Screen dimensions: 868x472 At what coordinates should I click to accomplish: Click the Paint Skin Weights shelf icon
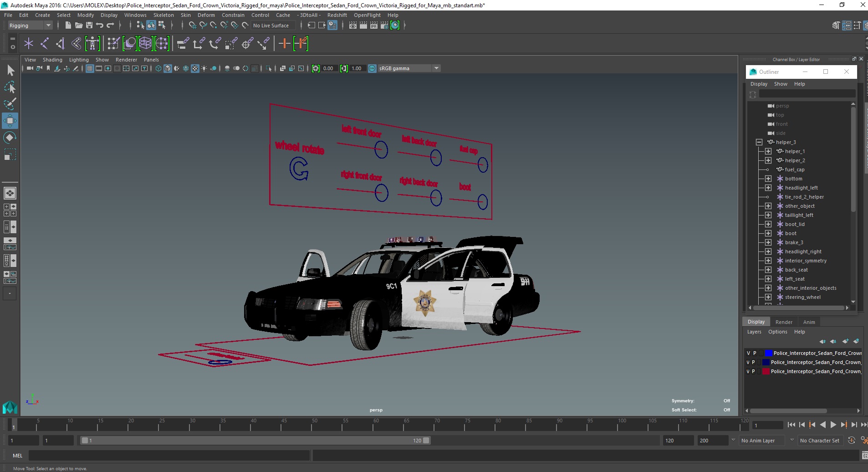tap(113, 44)
